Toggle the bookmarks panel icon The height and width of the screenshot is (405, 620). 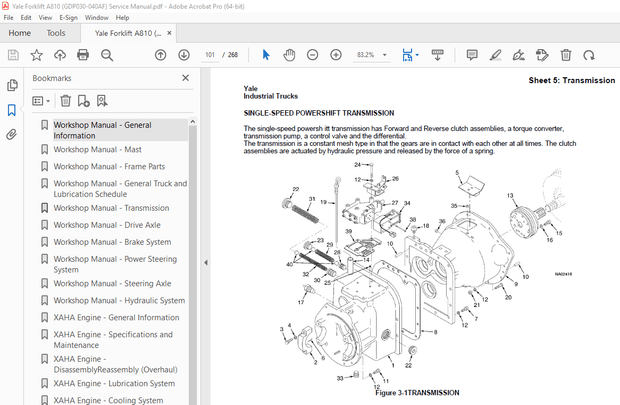click(x=12, y=110)
